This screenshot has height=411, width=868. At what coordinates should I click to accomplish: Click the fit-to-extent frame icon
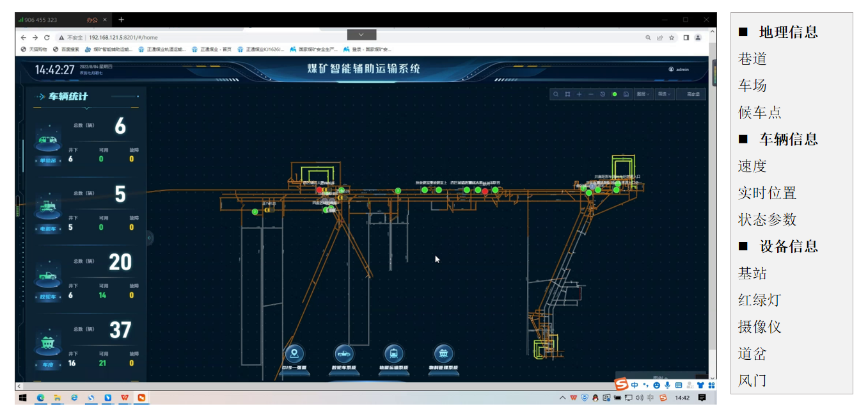coord(567,94)
